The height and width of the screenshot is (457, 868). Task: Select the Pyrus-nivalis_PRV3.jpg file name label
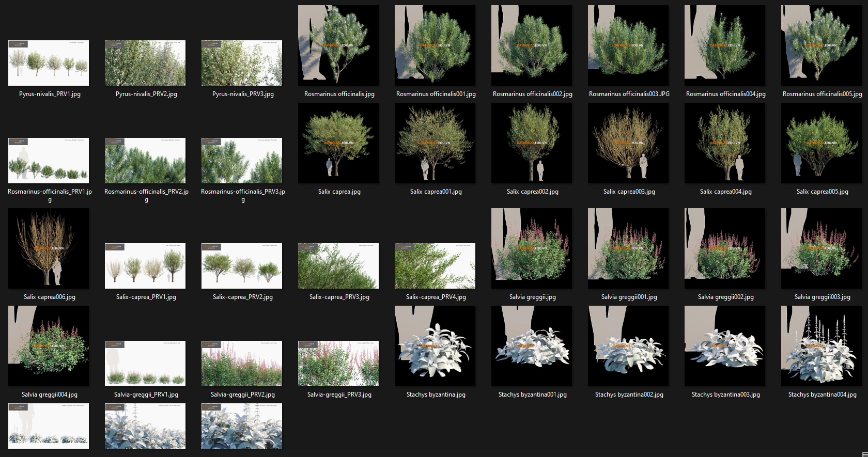[243, 94]
